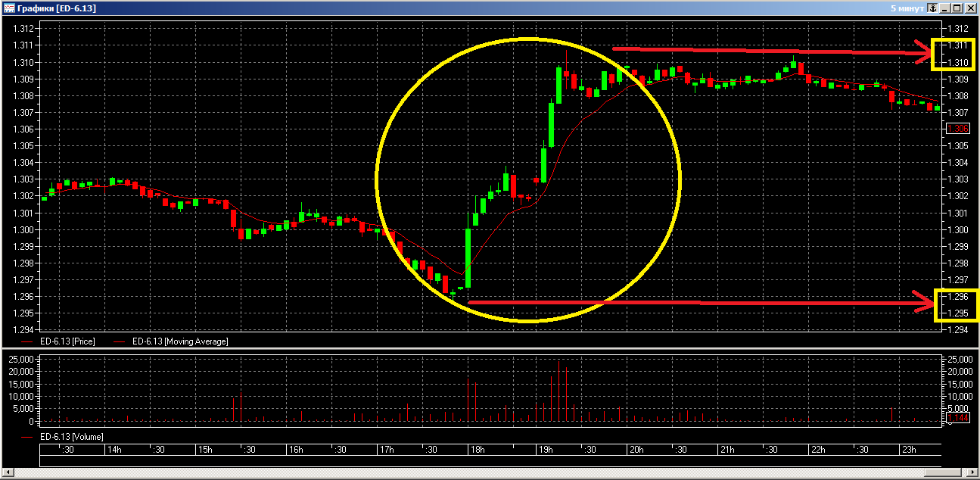
Task: Select the ED-6.13 [Moving Average] legend entry
Action: click(x=179, y=341)
